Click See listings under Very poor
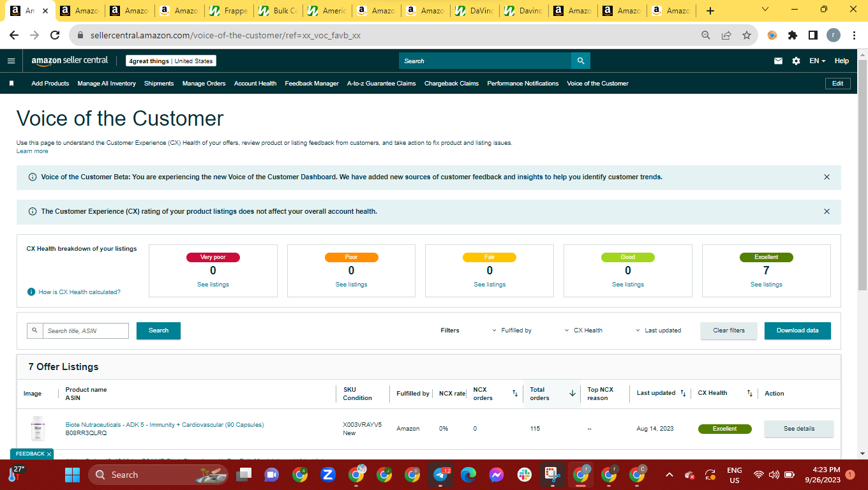 tap(213, 285)
